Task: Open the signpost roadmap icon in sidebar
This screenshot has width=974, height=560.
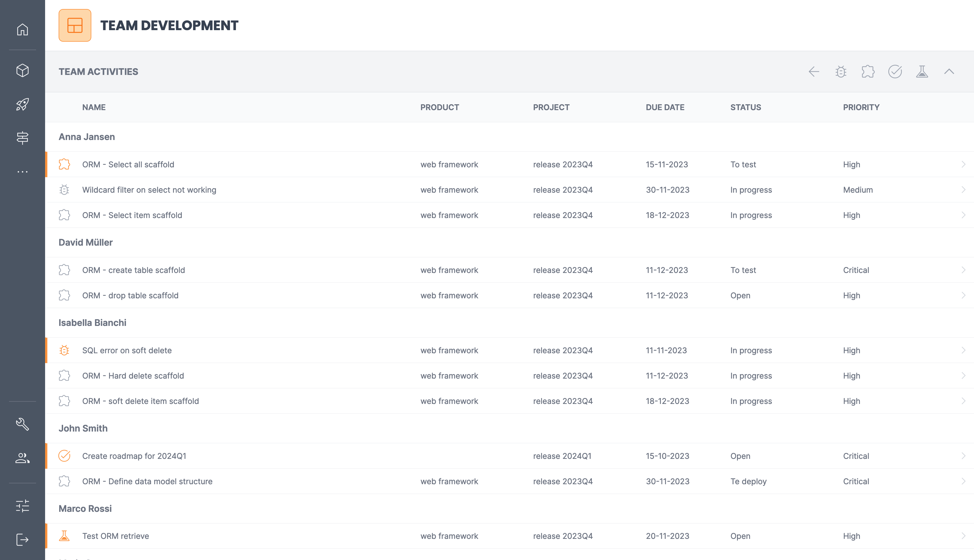Action: pyautogui.click(x=22, y=138)
